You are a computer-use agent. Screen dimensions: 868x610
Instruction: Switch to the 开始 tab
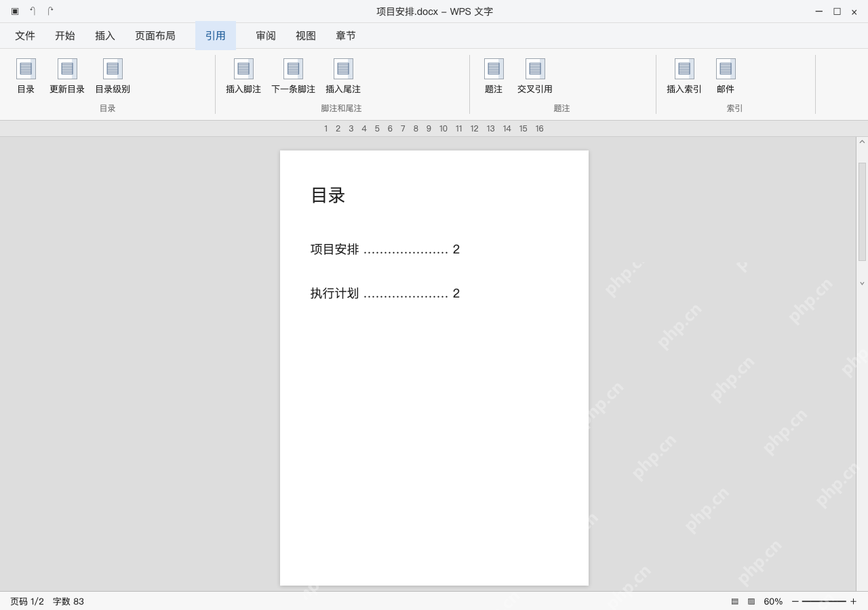[x=65, y=36]
